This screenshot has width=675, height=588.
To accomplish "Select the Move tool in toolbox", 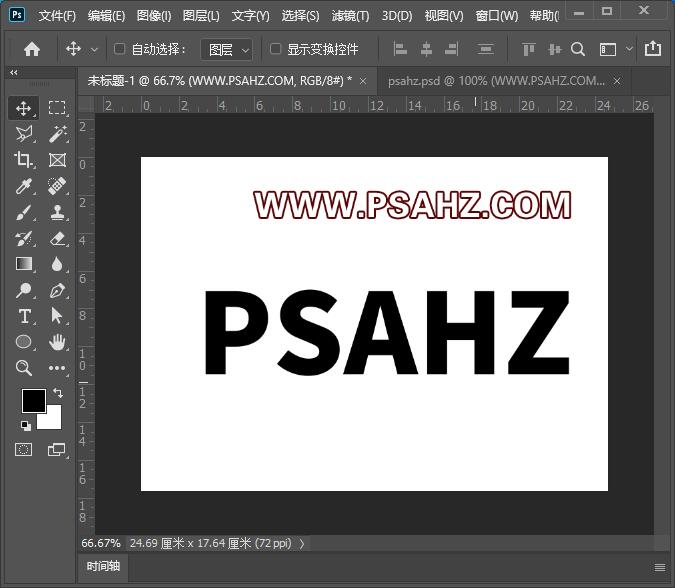I will pyautogui.click(x=24, y=108).
